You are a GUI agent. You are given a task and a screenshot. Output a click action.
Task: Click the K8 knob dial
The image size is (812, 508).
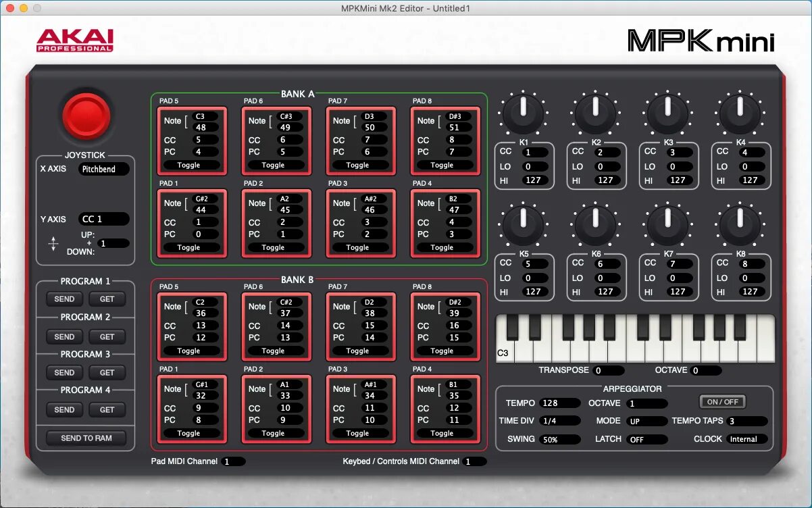coord(740,226)
